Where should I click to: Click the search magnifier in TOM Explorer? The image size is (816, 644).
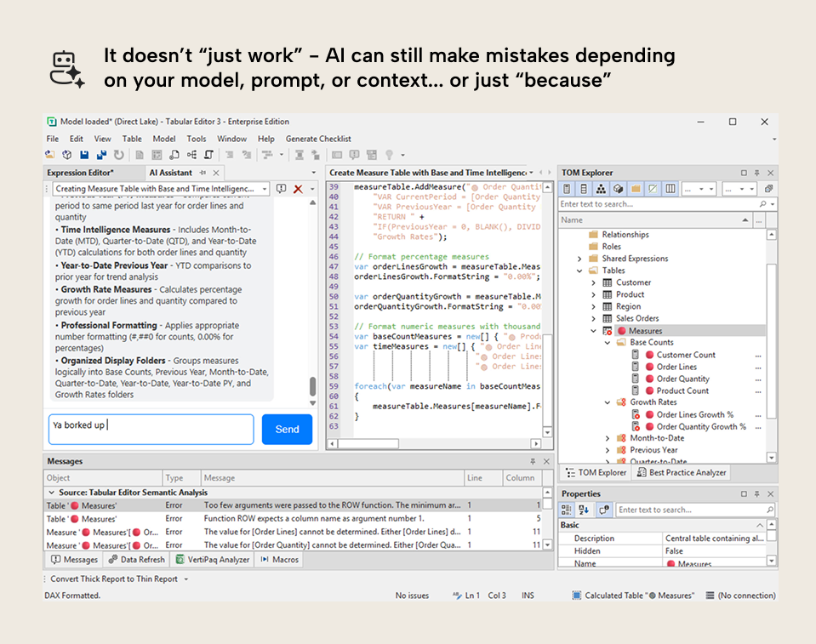pos(763,204)
